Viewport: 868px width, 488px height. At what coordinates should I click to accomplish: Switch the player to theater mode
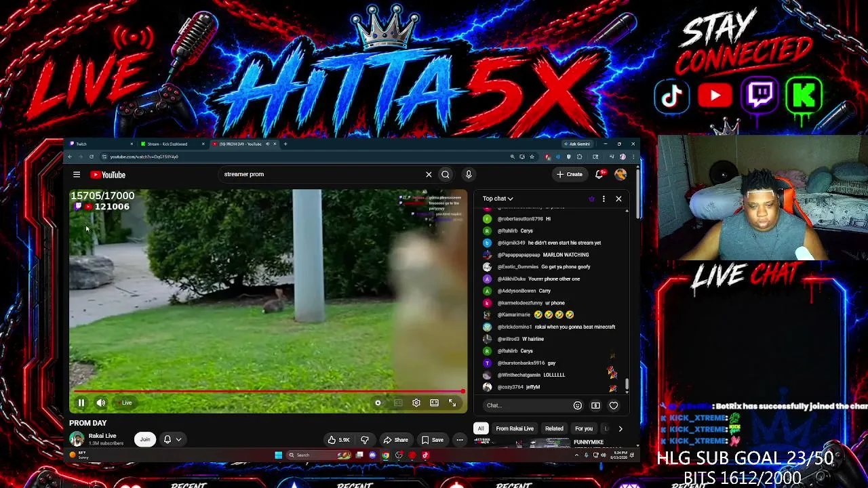pos(434,403)
